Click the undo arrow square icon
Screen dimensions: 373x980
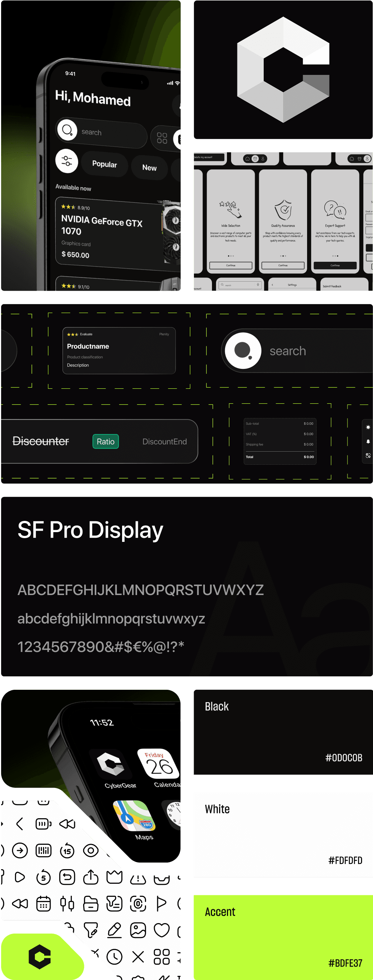[x=67, y=877]
